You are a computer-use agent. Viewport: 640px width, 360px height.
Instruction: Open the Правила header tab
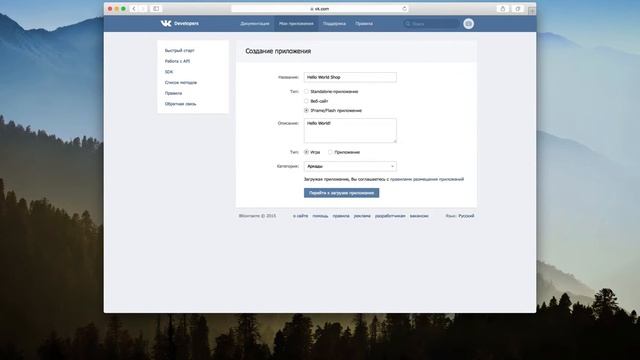click(x=364, y=24)
